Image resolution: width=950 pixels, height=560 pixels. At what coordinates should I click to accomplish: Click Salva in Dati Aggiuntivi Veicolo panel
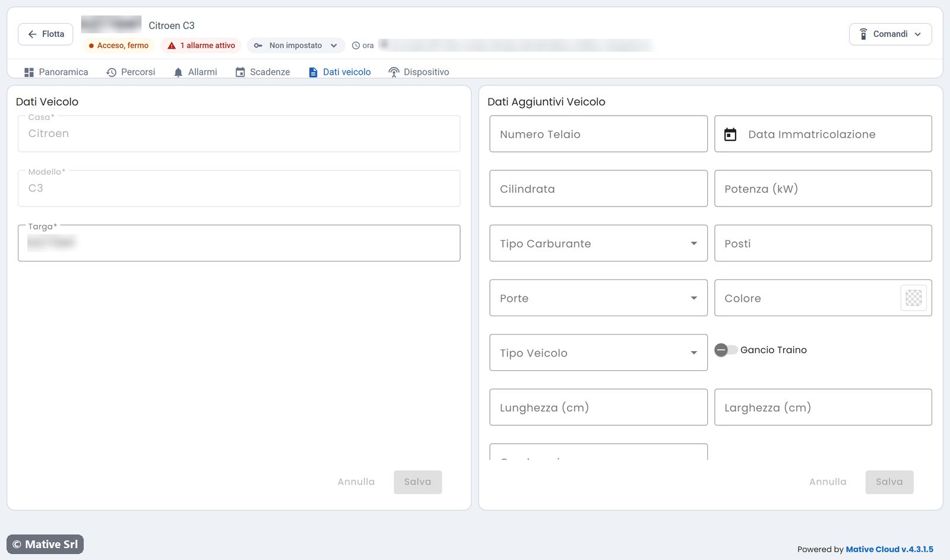(889, 482)
